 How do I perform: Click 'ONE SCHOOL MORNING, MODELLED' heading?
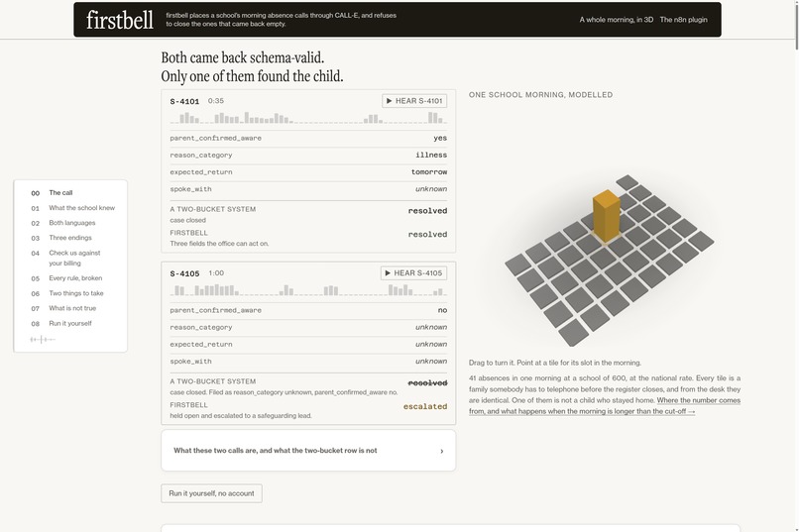(x=540, y=95)
